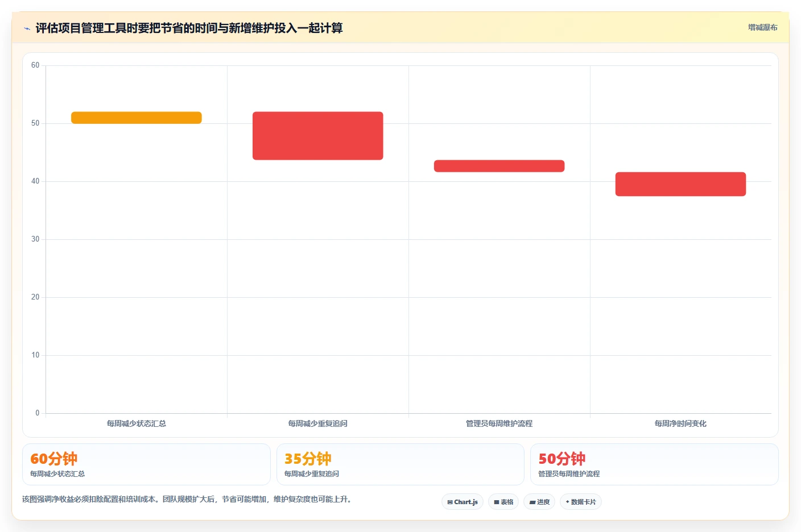Click the lightning icon beside the title
This screenshot has width=801, height=532.
click(27, 28)
